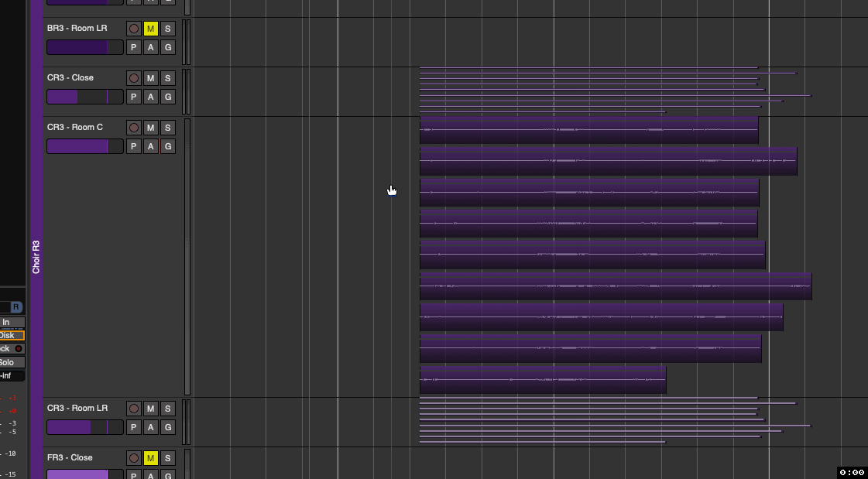Viewport: 868px width, 479px height.
Task: Select the longest audio clip on CR3 - Room C
Action: (616, 286)
